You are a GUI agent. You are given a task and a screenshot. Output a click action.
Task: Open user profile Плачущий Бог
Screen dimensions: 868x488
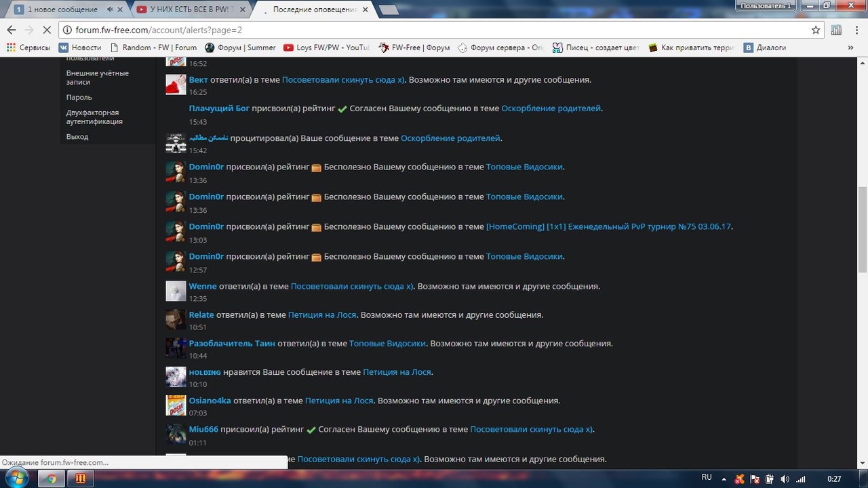(219, 108)
